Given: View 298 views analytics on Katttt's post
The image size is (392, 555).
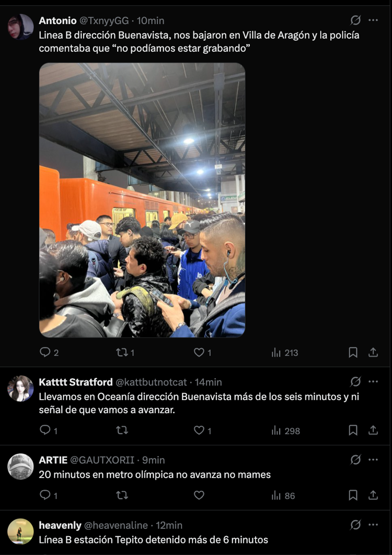Looking at the screenshot, I should (285, 431).
